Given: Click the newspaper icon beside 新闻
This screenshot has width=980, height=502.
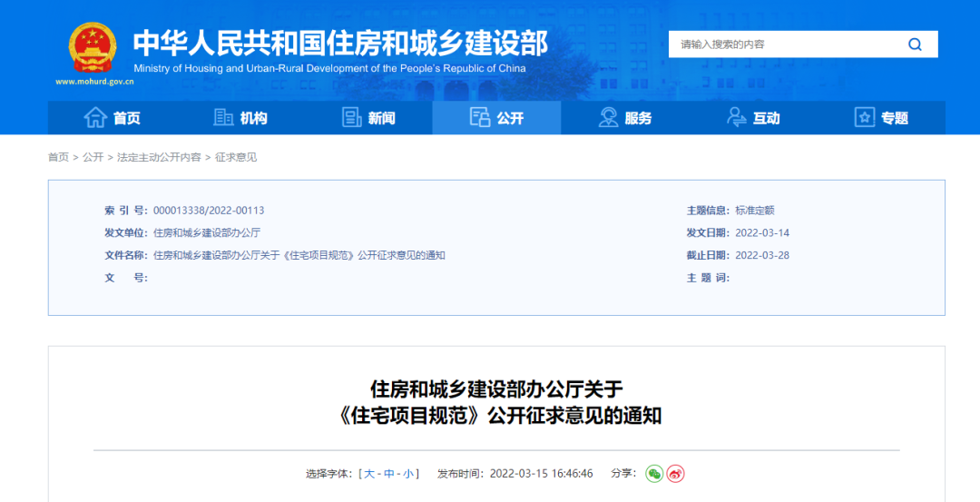Looking at the screenshot, I should [351, 118].
